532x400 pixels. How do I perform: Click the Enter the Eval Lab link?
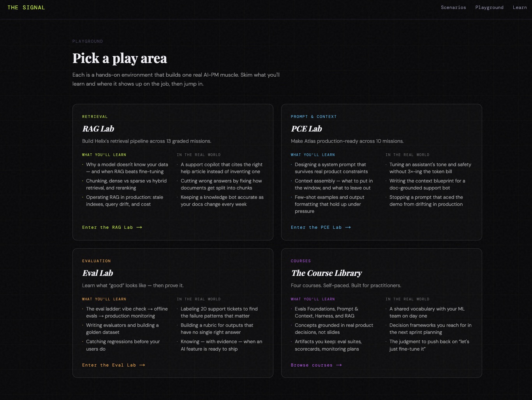[x=114, y=365]
